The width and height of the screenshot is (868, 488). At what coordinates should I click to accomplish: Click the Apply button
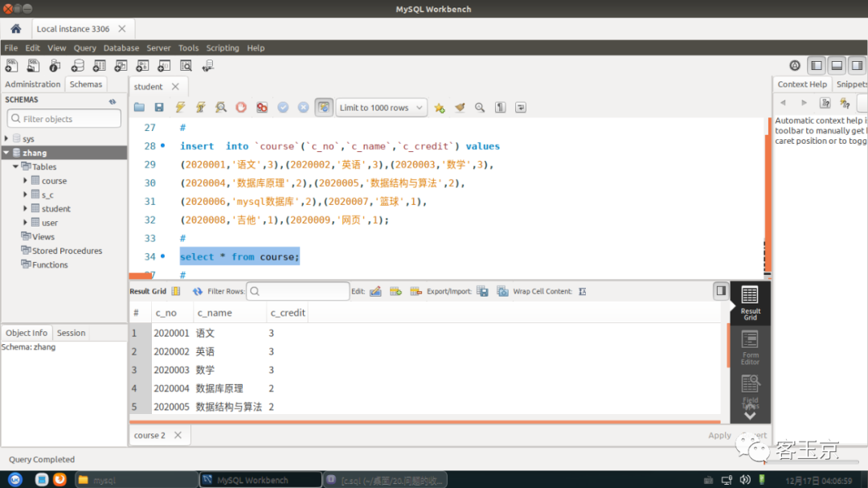click(x=719, y=436)
